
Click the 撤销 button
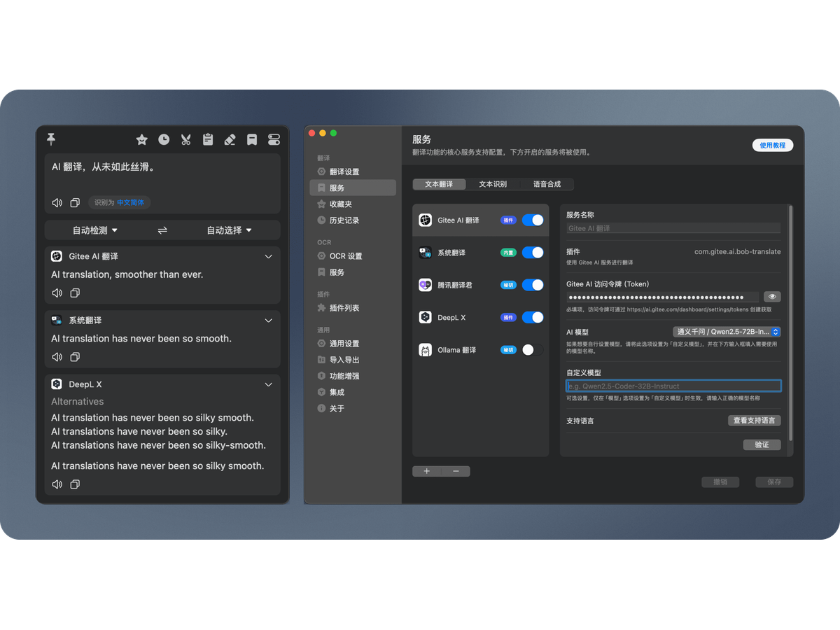tap(720, 482)
